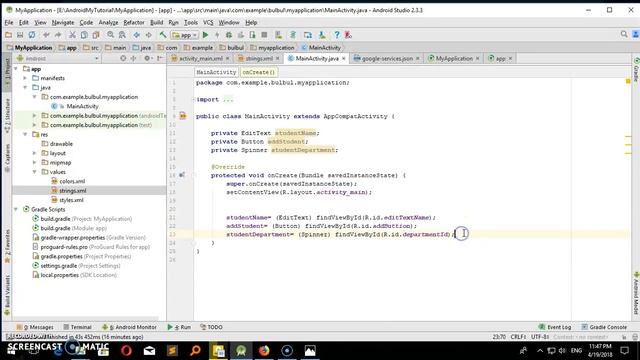Screen dimensions: 640x360
Task: Open the Project Structure icon
Action: coord(308,35)
